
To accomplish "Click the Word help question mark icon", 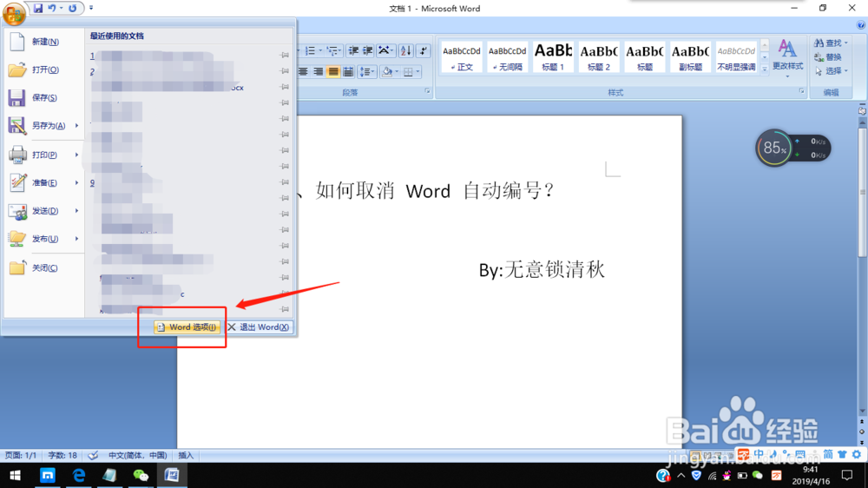I will coord(861,25).
